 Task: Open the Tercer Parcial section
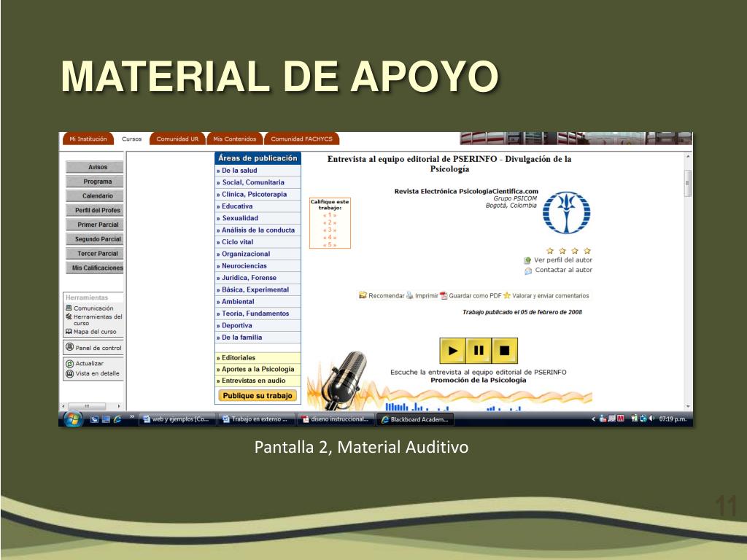pos(94,253)
